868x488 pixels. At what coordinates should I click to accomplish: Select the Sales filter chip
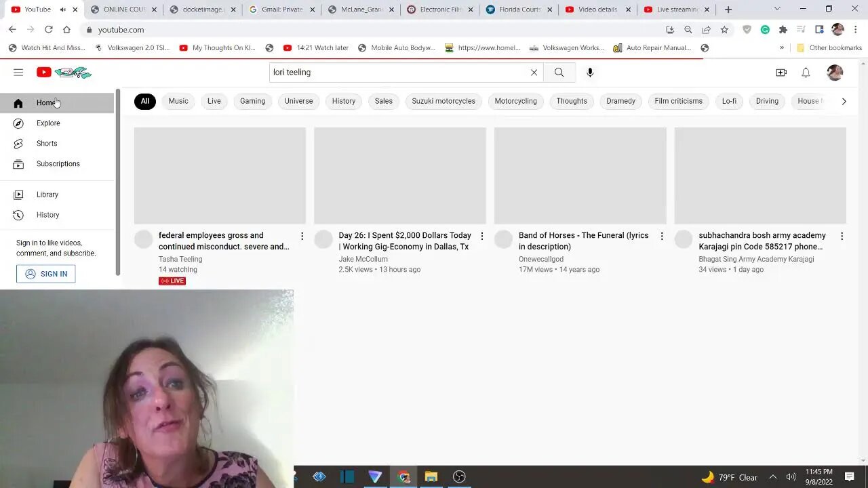383,101
